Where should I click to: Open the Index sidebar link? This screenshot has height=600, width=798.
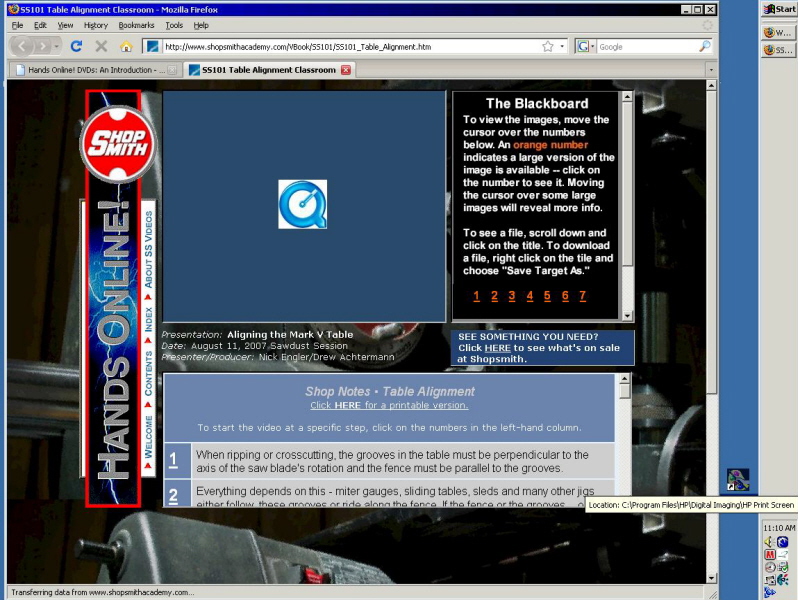(x=148, y=319)
